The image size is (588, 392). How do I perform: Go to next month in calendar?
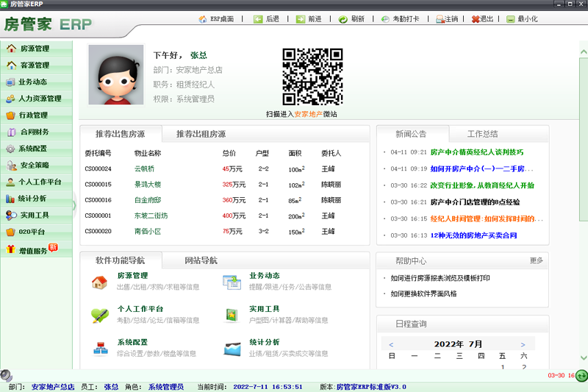[523, 344]
